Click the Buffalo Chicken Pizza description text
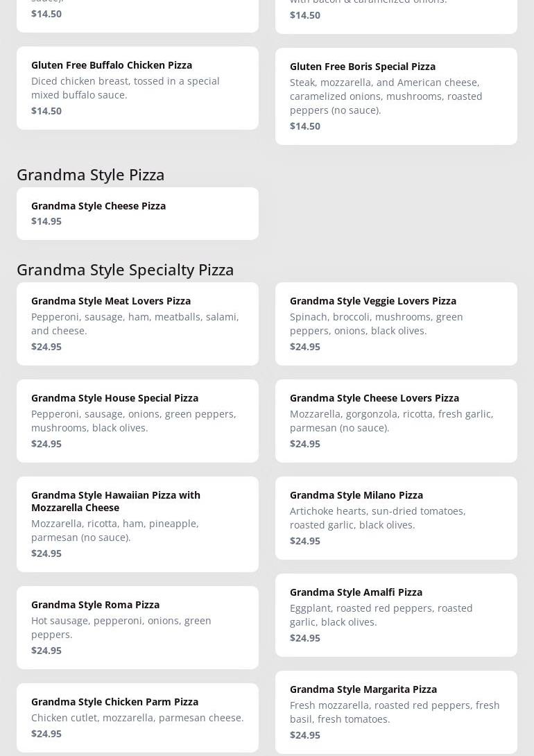 (x=125, y=88)
